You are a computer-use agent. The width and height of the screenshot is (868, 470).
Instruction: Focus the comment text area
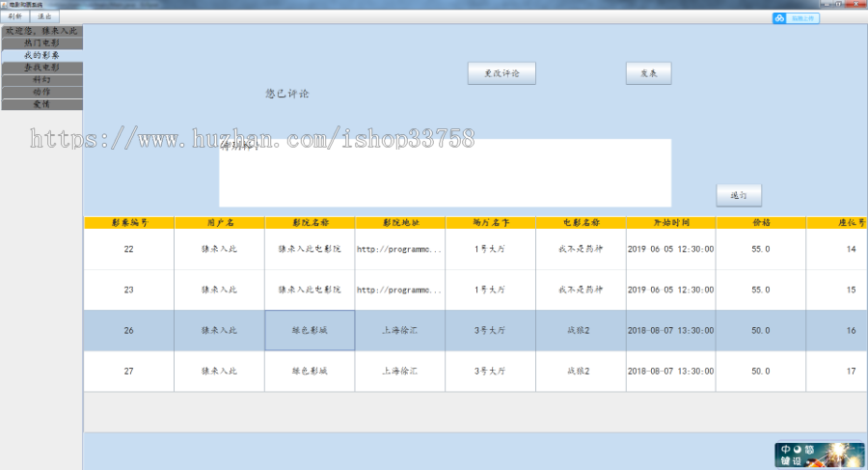click(x=445, y=173)
